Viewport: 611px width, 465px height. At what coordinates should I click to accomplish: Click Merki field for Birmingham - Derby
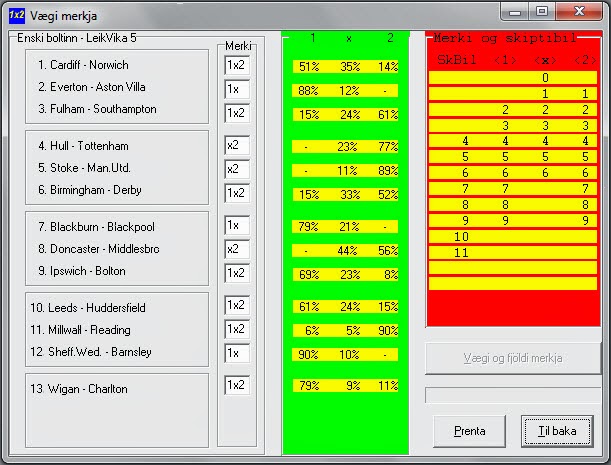(x=237, y=193)
